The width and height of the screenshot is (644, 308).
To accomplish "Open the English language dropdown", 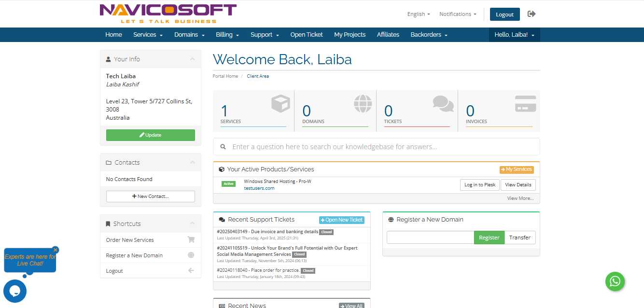I will click(x=418, y=14).
